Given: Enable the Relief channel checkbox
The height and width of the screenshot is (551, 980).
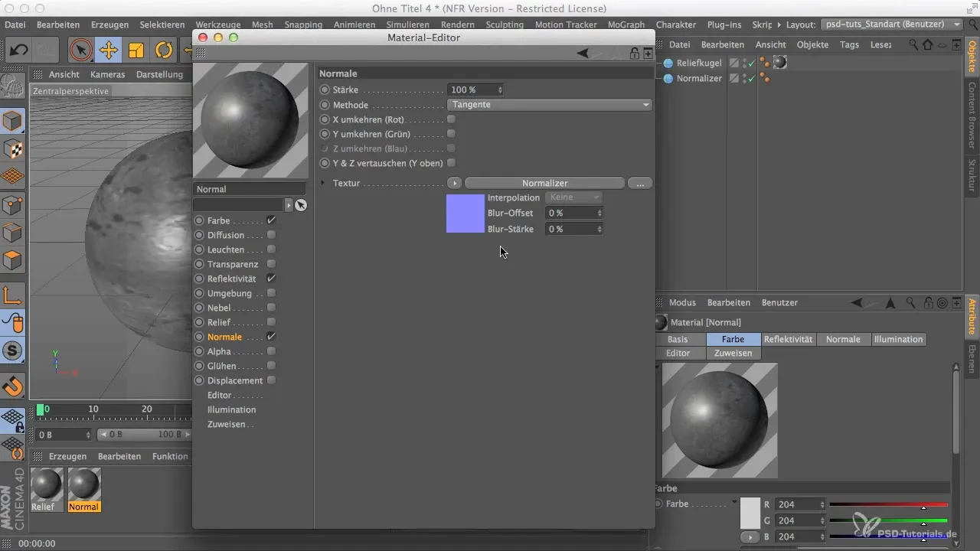Looking at the screenshot, I should (271, 322).
